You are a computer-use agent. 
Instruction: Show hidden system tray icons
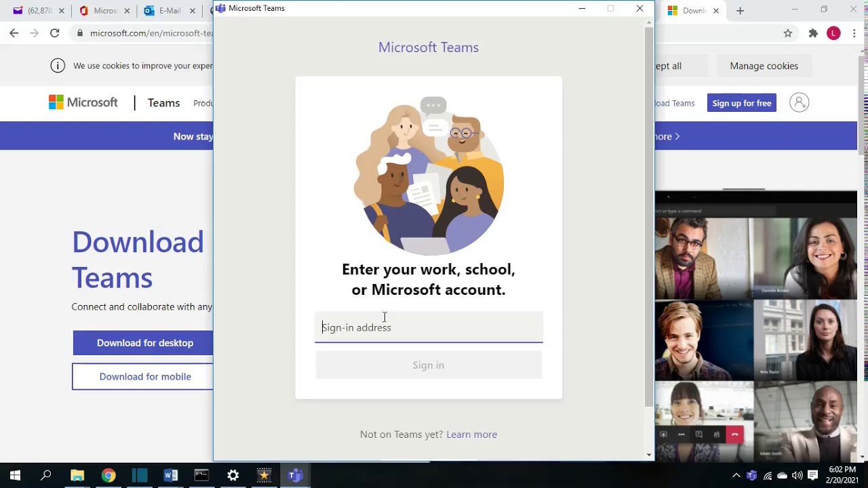coord(736,476)
